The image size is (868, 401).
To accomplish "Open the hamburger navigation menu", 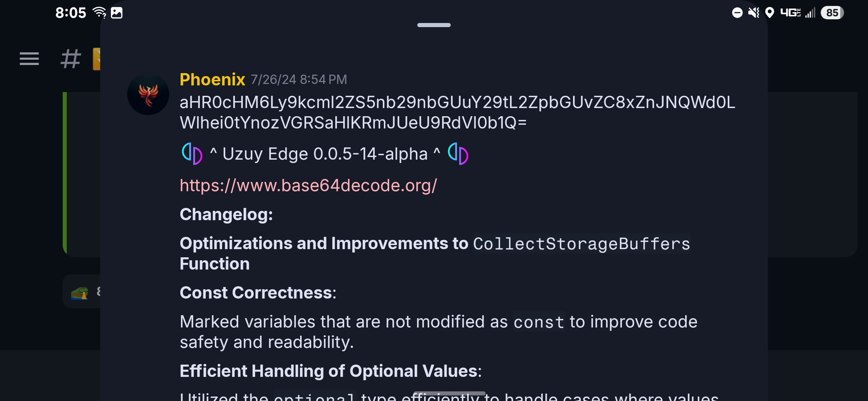I will 29,59.
